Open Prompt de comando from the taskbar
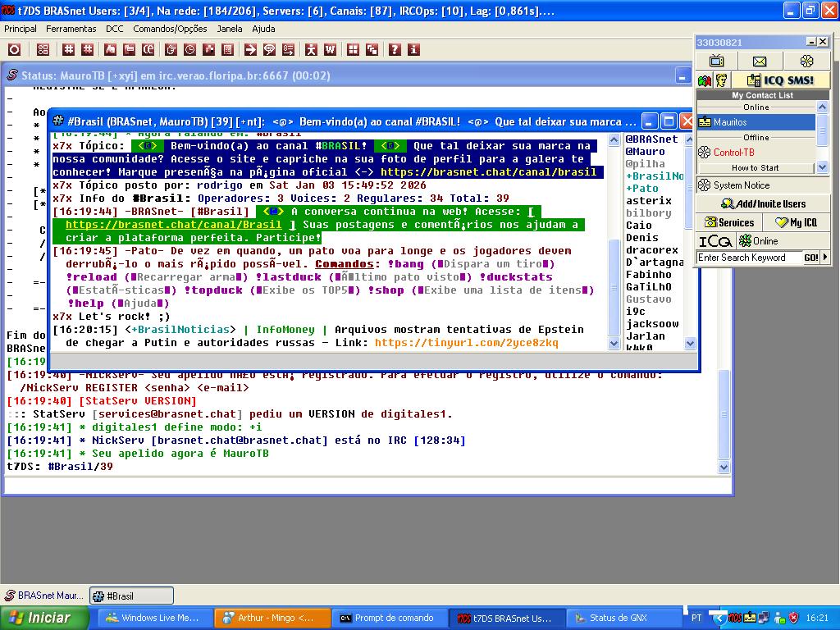840x630 pixels. pyautogui.click(x=386, y=618)
